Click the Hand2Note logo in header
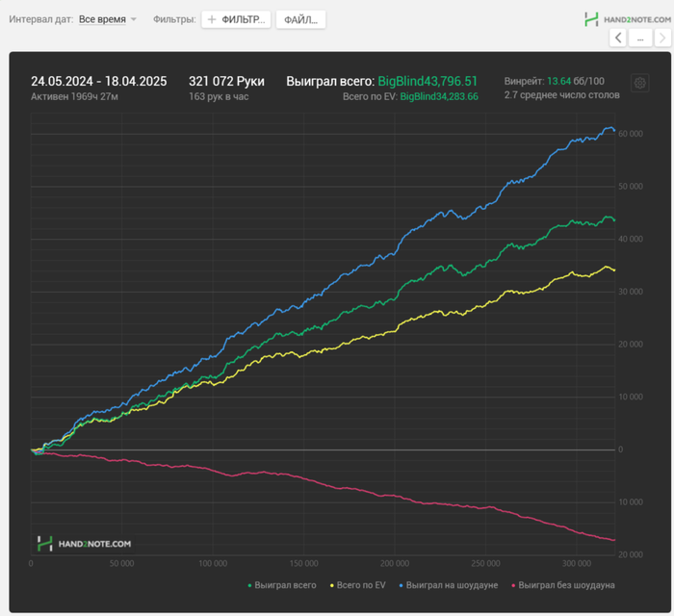This screenshot has width=674, height=616. 628,19
